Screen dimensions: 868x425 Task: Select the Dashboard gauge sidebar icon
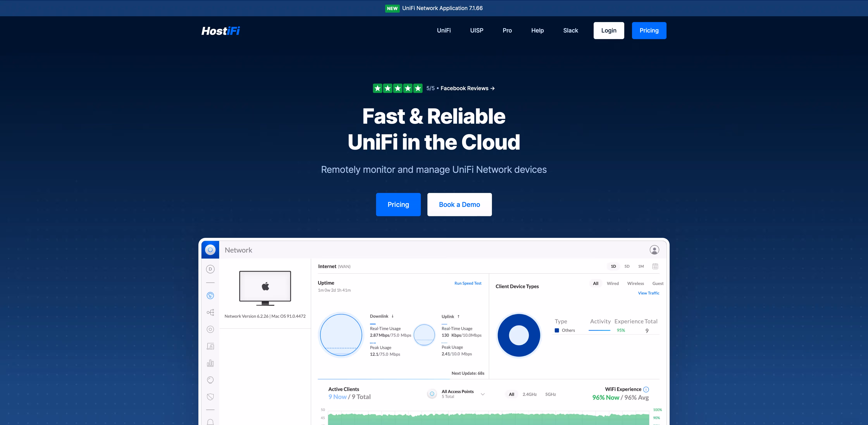pos(210,296)
